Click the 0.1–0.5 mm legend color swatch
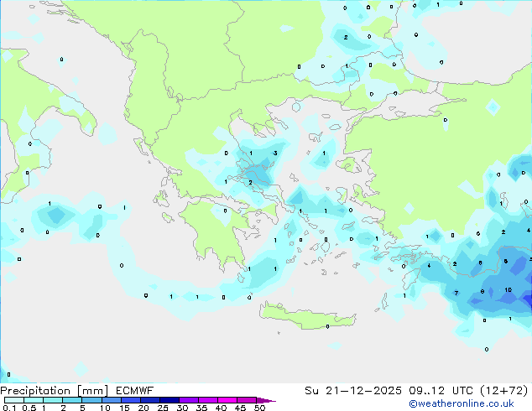This screenshot has height=411, width=532. [x=14, y=400]
